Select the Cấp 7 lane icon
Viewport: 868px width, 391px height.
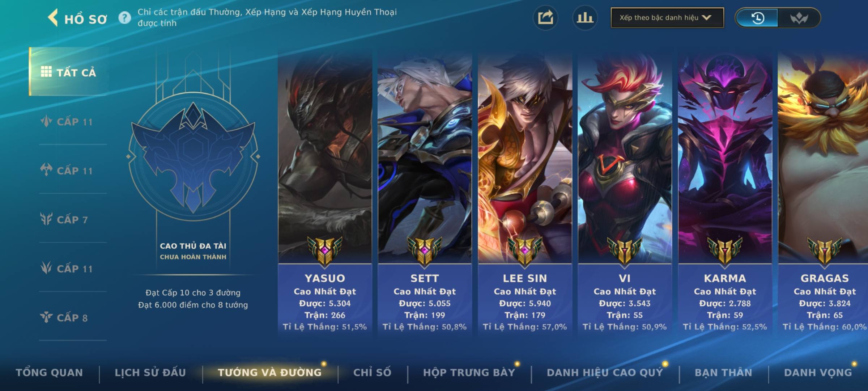[46, 219]
